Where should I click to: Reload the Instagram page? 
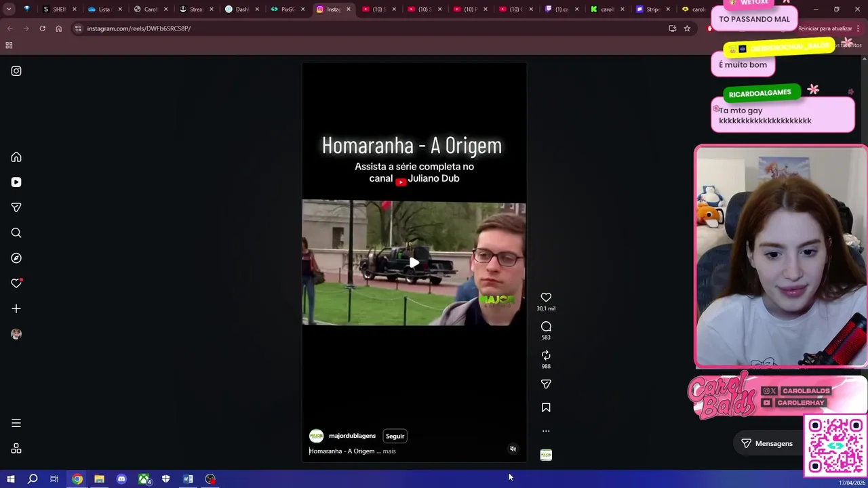pyautogui.click(x=42, y=28)
